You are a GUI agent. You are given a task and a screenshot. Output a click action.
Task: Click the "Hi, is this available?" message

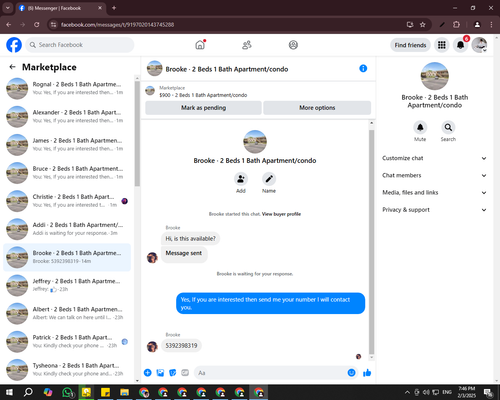point(190,239)
